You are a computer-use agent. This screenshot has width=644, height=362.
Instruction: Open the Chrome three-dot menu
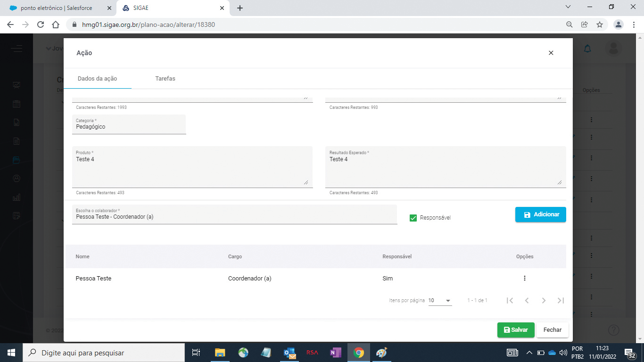pyautogui.click(x=634, y=25)
